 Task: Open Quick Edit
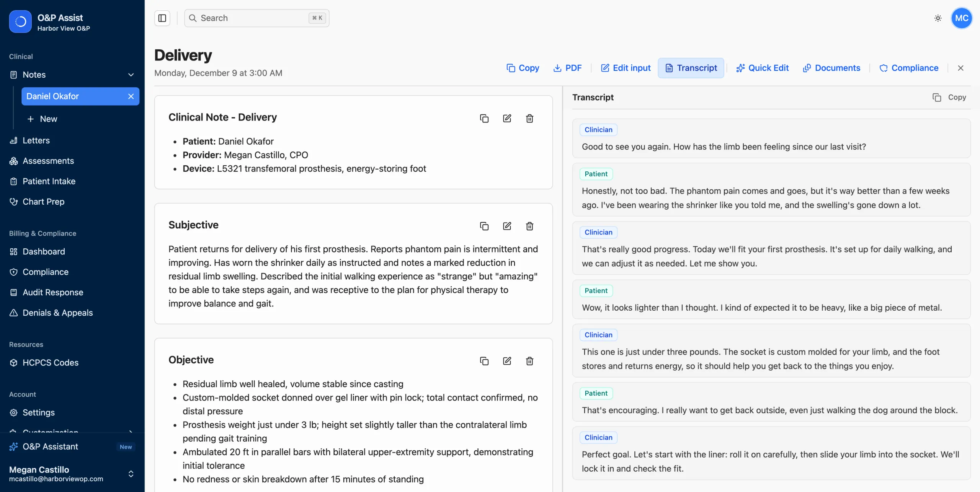click(762, 68)
